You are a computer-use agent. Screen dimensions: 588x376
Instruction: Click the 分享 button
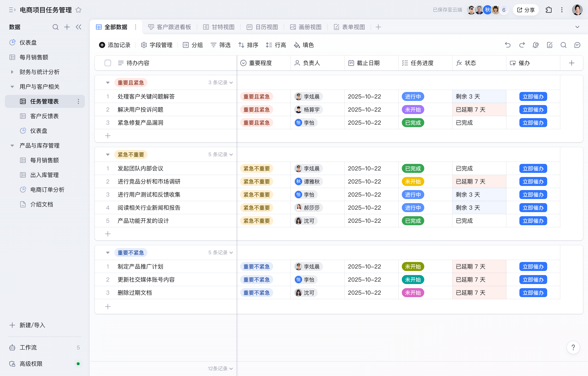[526, 10]
